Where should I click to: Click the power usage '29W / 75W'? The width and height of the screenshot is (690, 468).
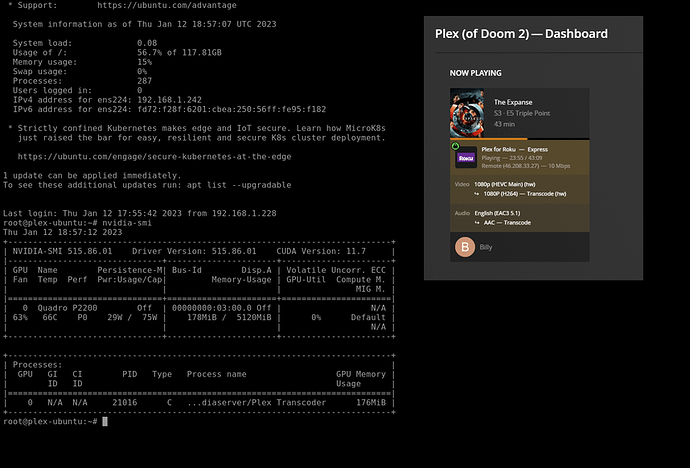tap(132, 318)
